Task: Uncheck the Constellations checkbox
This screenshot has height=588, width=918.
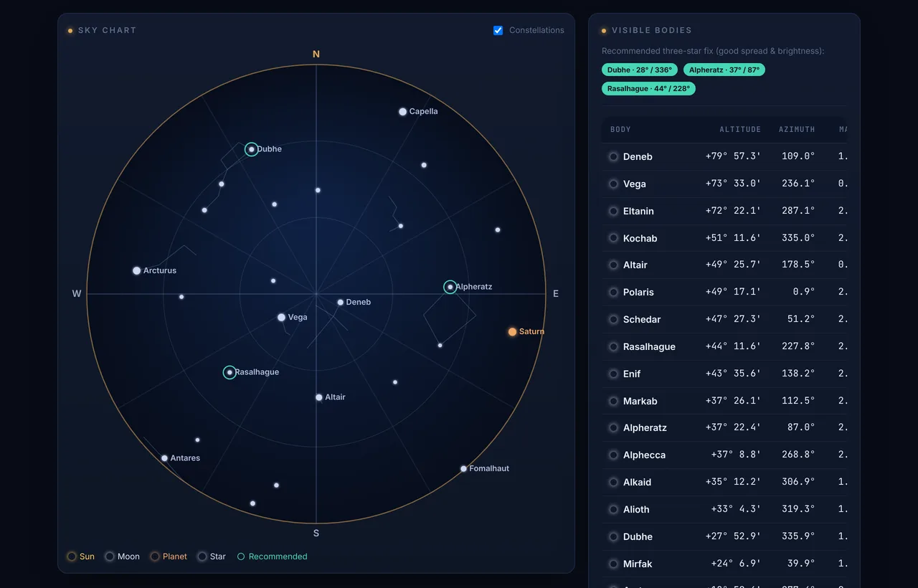Action: pyautogui.click(x=498, y=30)
